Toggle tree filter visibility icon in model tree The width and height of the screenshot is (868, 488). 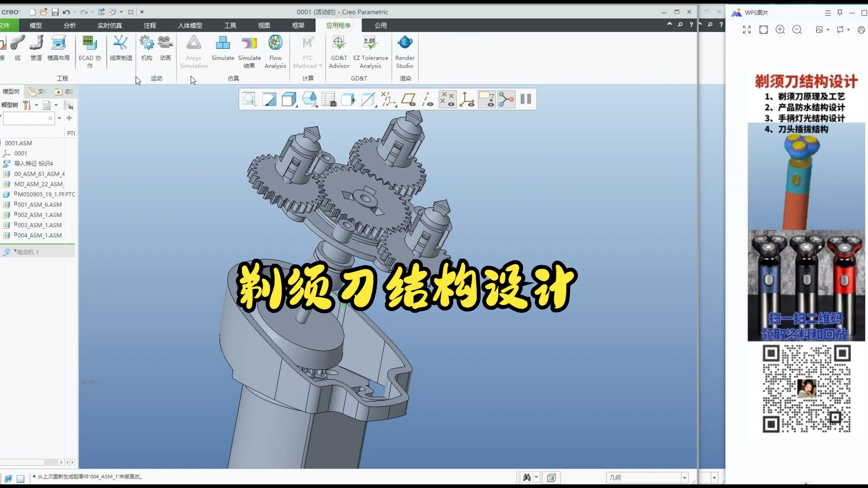click(x=68, y=105)
